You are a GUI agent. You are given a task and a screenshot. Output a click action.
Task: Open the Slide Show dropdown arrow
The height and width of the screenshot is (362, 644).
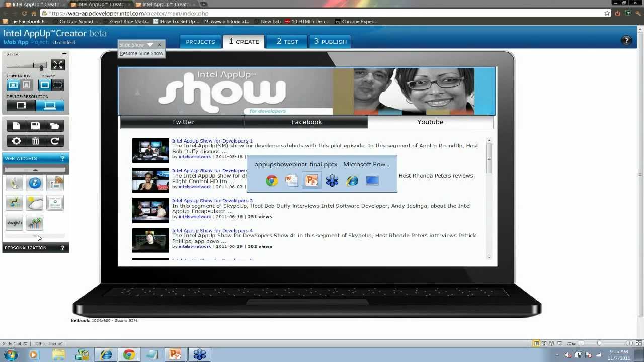tap(150, 45)
